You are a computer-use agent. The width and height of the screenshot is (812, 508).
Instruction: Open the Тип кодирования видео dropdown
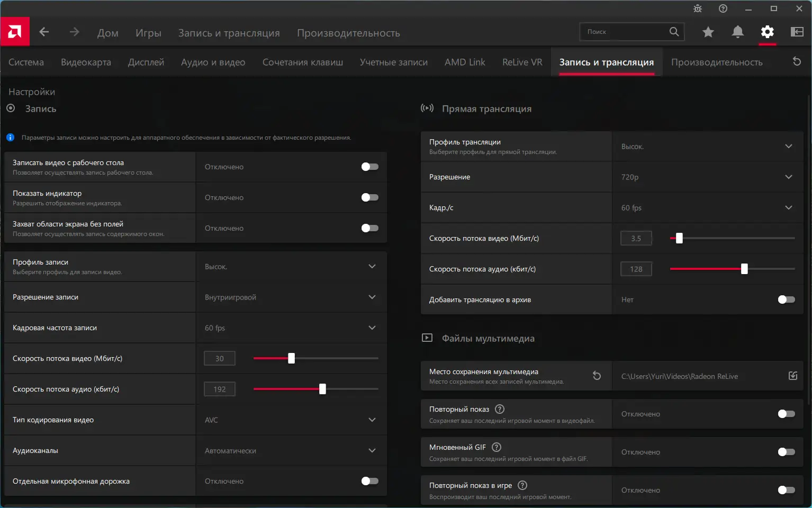[x=291, y=420]
